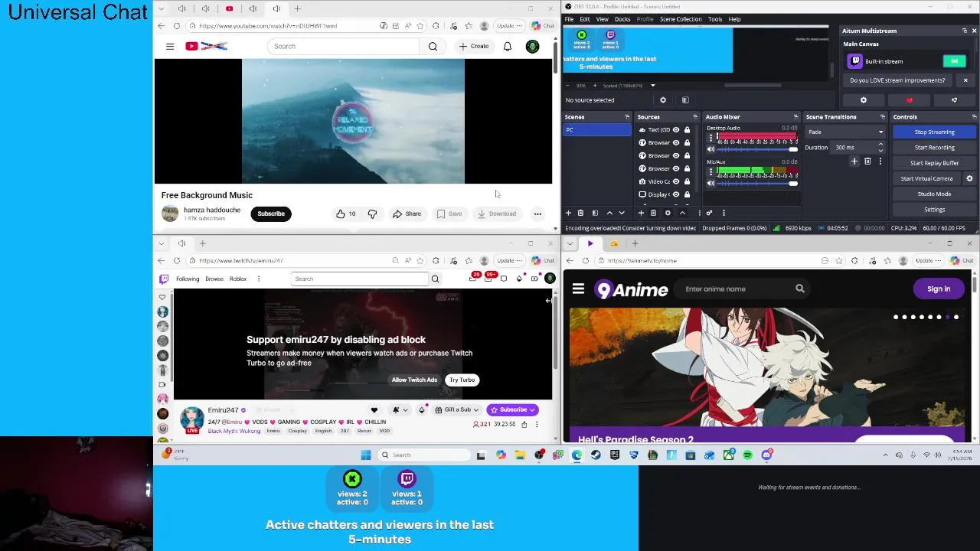The image size is (980, 551).
Task: Click the Twitch logo in the viewers overlay
Action: click(x=407, y=479)
